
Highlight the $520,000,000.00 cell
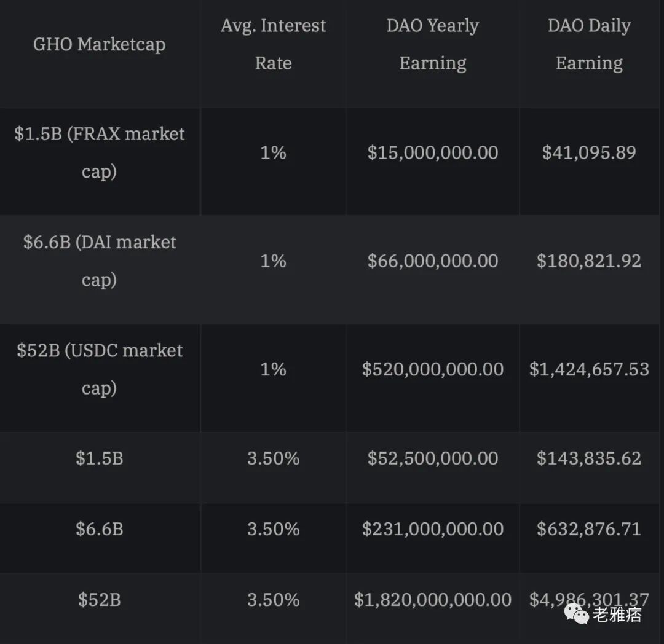[x=432, y=369]
